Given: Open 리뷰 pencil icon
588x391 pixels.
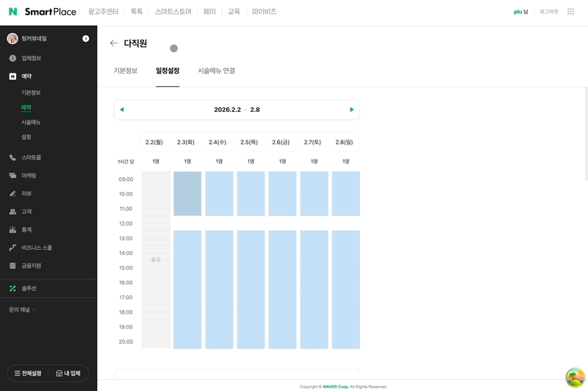Looking at the screenshot, I should pos(12,193).
